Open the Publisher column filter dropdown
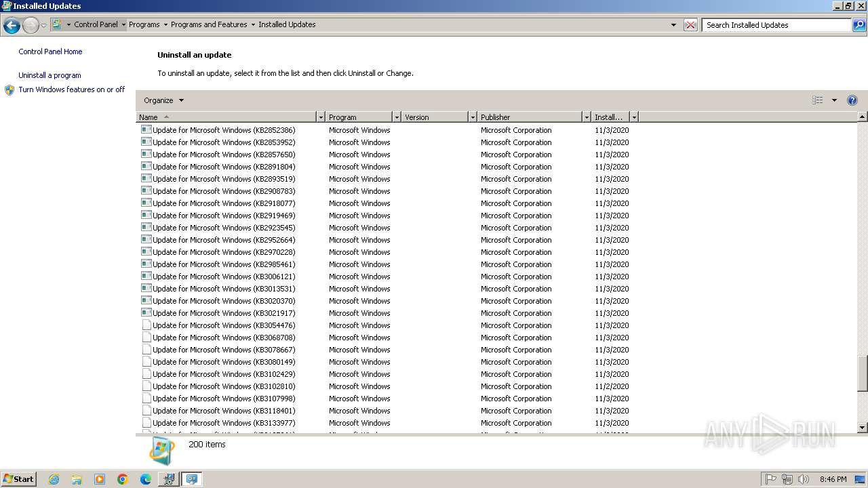The height and width of the screenshot is (488, 868). click(x=587, y=117)
